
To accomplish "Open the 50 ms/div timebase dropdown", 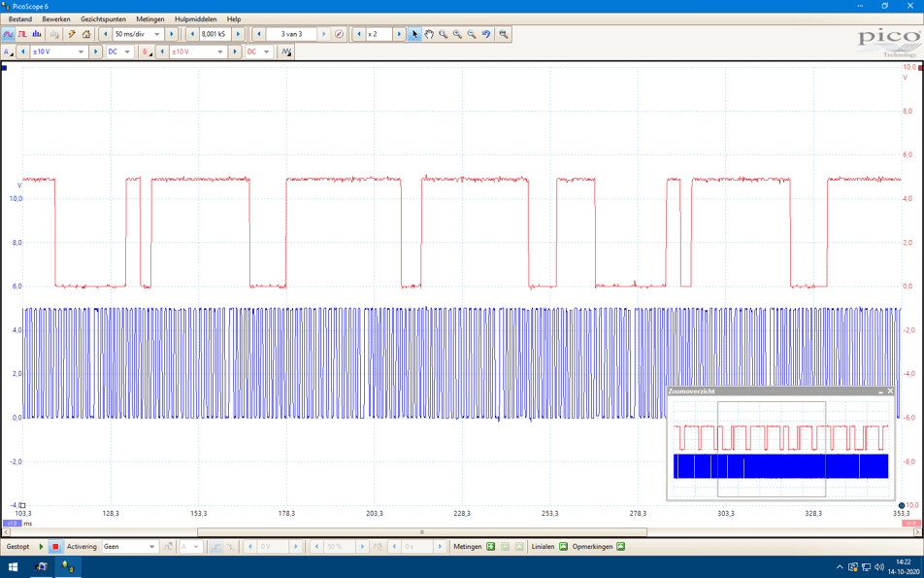I will [x=157, y=34].
